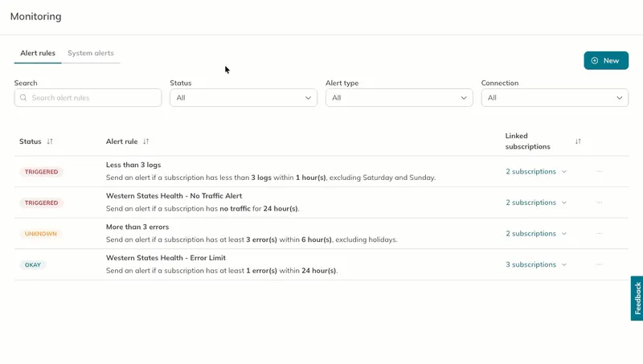
Task: Open the Status filter dropdown
Action: pyautogui.click(x=244, y=98)
